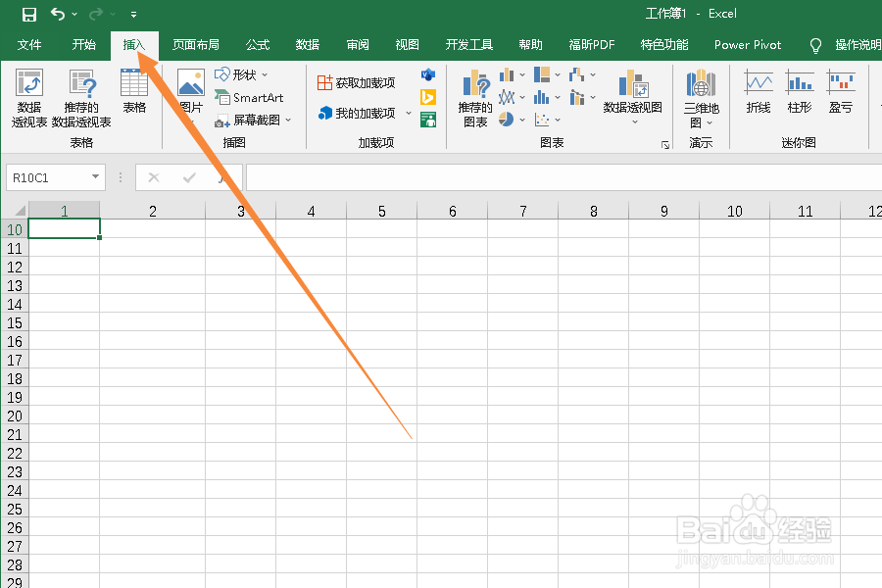Open the 屏幕截图 screenshot dropdown
The height and width of the screenshot is (588, 882).
(253, 120)
